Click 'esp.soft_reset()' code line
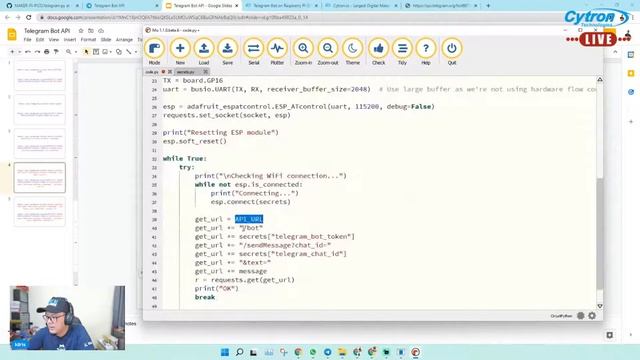This screenshot has height=360, width=640. pos(195,141)
